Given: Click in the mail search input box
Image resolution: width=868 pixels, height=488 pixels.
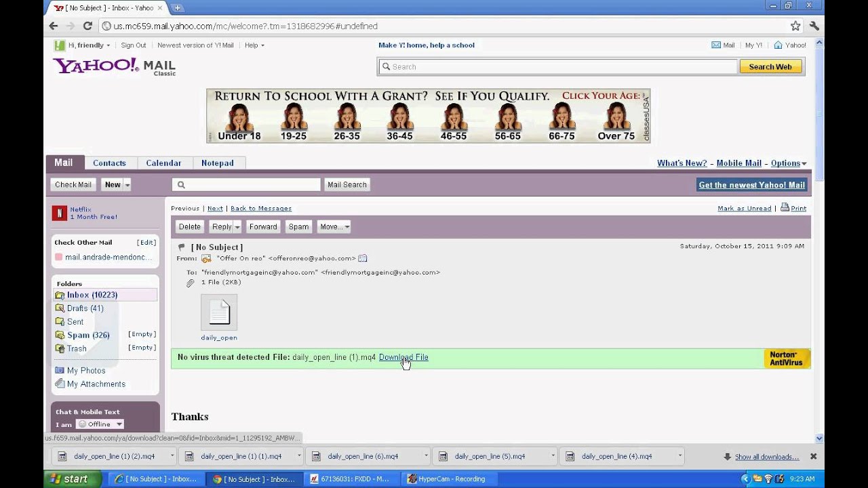Looking at the screenshot, I should coord(246,184).
